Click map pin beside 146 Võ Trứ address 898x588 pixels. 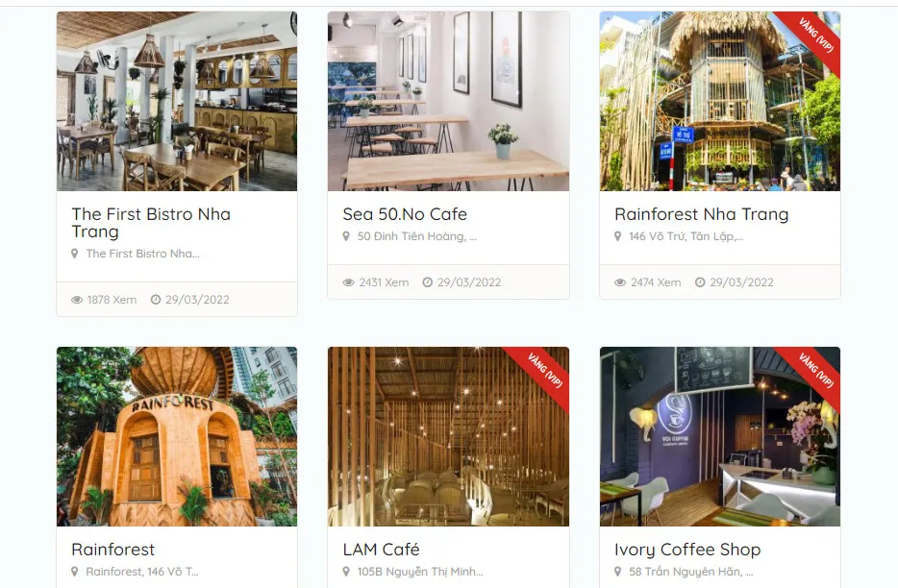pyautogui.click(x=617, y=236)
